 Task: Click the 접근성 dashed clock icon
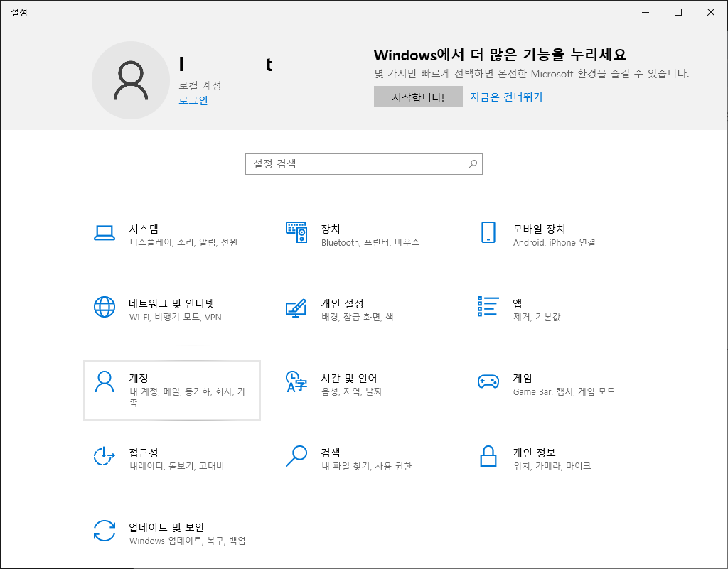coord(105,456)
